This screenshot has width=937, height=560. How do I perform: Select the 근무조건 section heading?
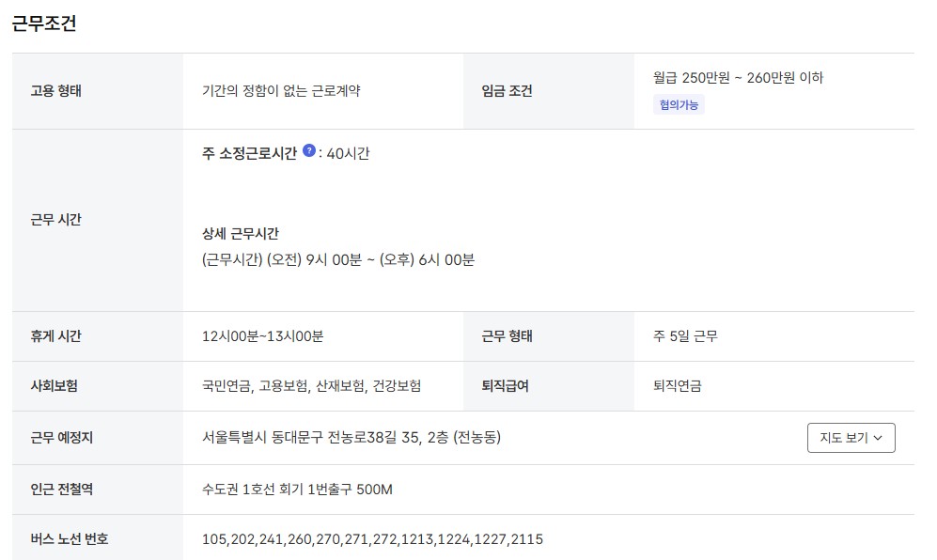(44, 23)
